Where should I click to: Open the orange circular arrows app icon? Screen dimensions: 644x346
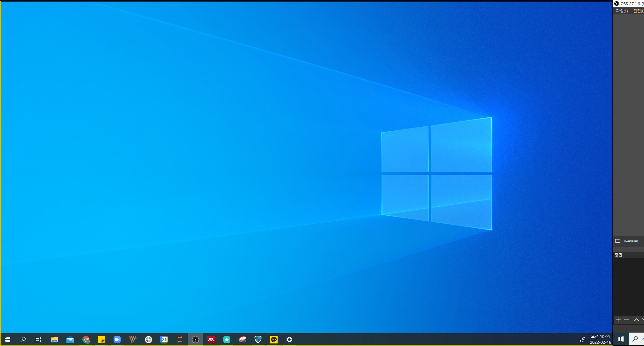180,340
